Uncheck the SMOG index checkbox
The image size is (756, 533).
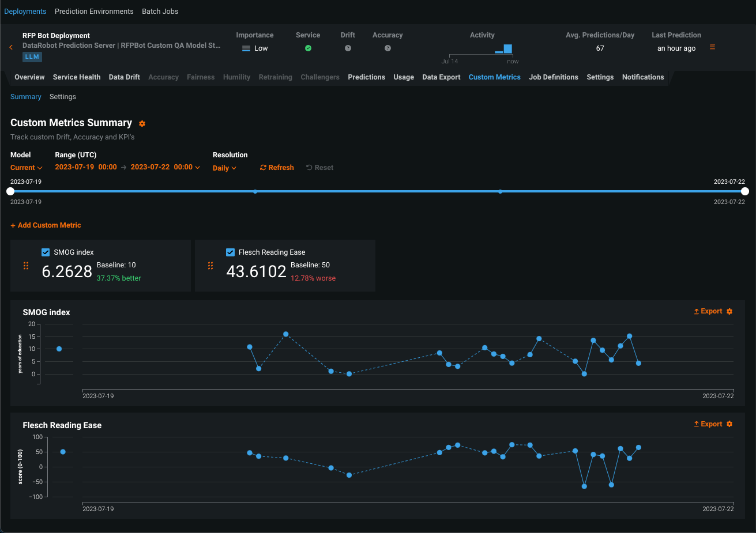click(x=46, y=252)
